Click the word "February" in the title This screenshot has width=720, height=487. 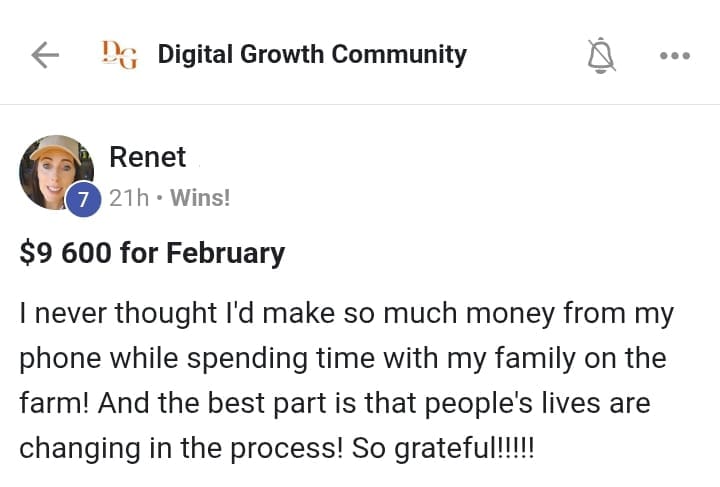tap(225, 253)
